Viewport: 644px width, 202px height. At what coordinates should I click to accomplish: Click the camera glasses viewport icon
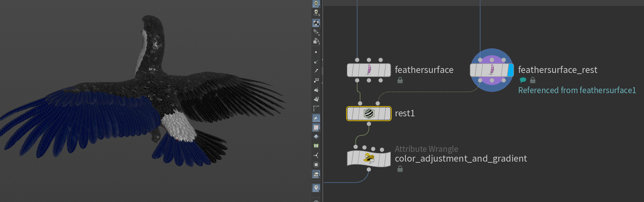click(316, 41)
